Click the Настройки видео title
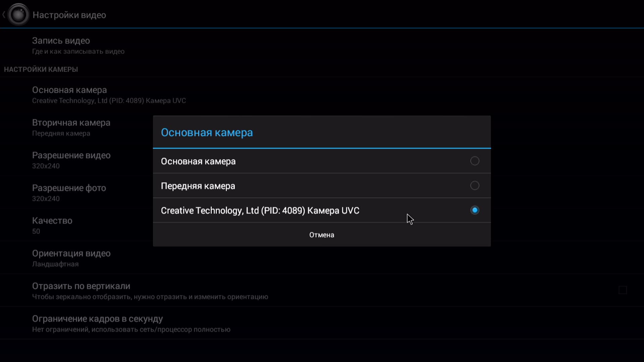 pyautogui.click(x=69, y=15)
